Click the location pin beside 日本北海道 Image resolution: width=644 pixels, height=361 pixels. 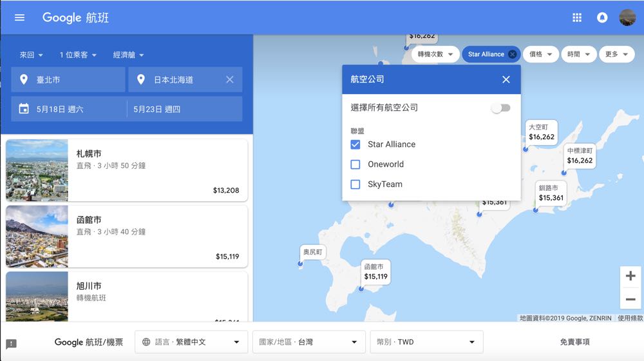click(141, 79)
